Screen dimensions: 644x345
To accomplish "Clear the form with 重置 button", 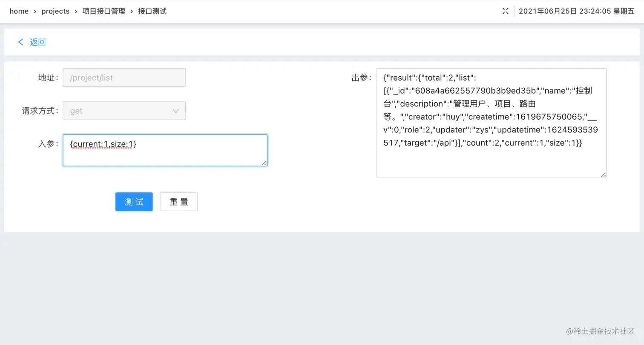I will pyautogui.click(x=178, y=202).
